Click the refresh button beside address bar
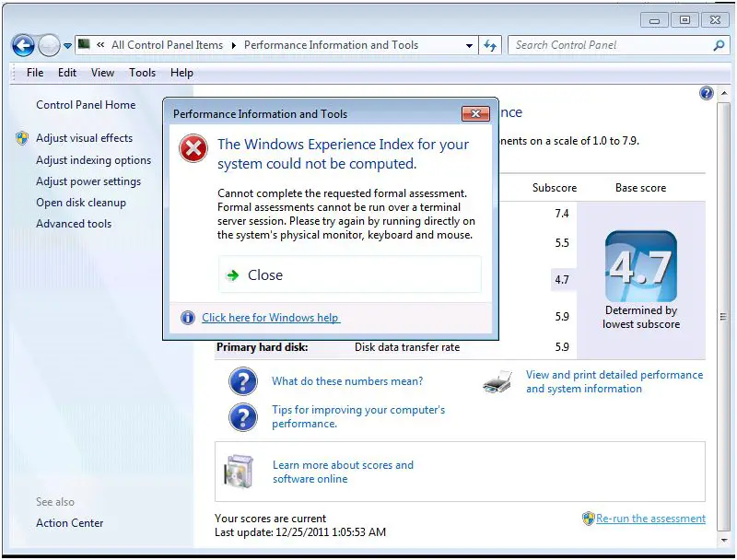The height and width of the screenshot is (560, 737). [x=490, y=45]
